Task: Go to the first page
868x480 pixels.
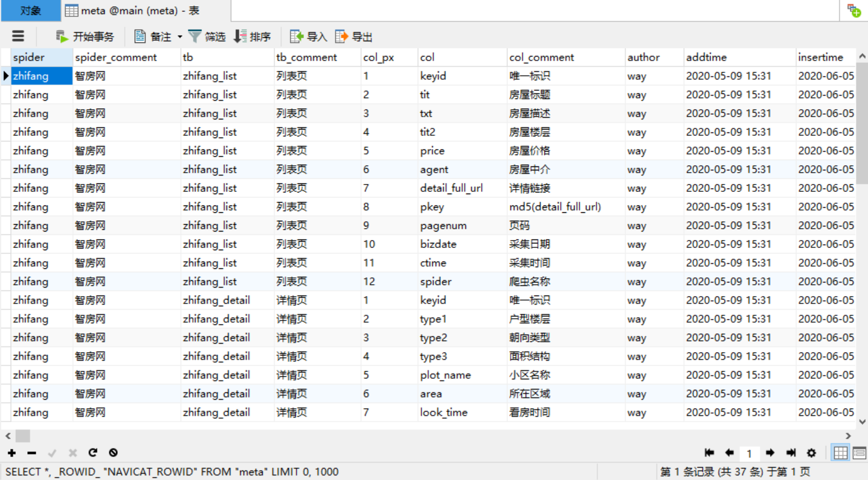Action: click(709, 453)
